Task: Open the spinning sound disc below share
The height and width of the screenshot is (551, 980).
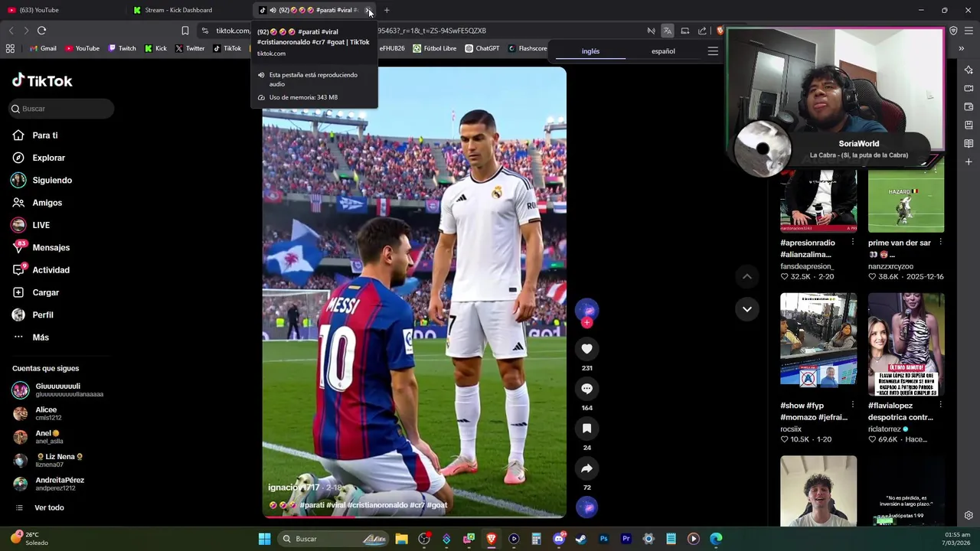Action: pos(586,507)
